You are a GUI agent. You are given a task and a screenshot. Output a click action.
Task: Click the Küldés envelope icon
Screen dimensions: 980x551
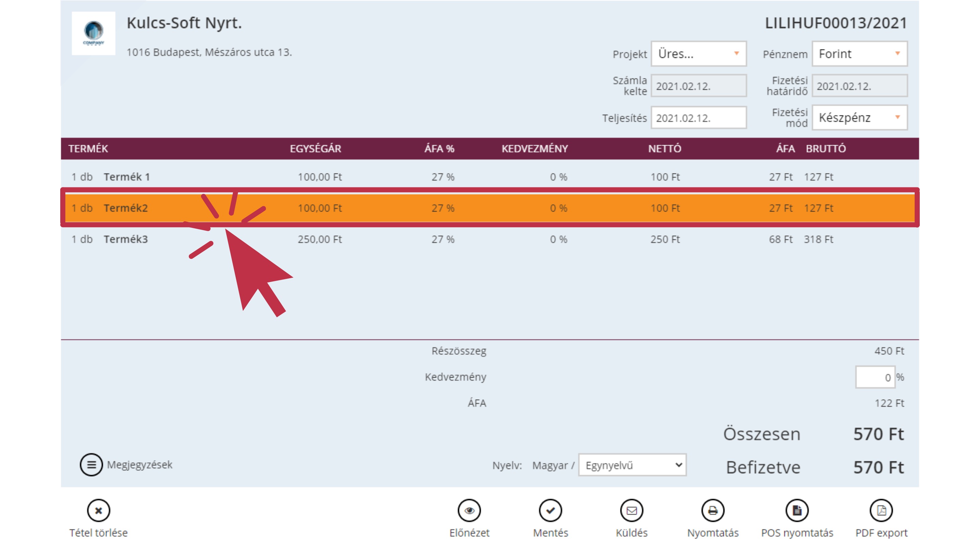click(x=632, y=510)
